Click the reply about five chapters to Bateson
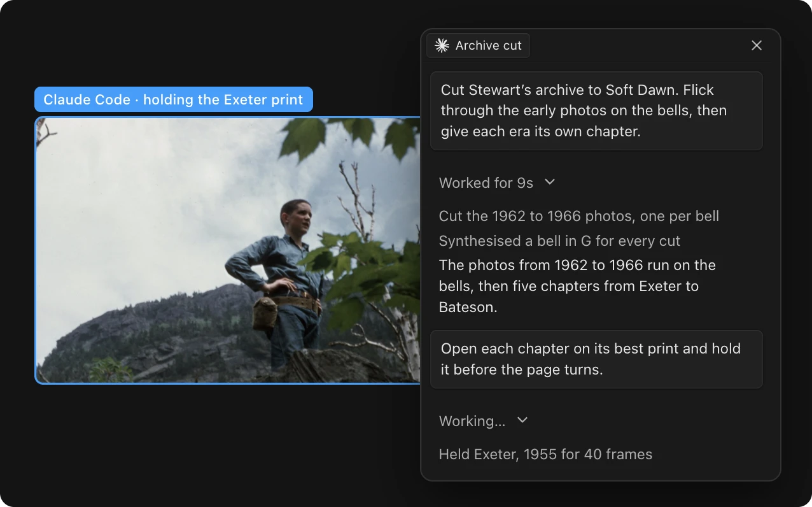 point(577,286)
